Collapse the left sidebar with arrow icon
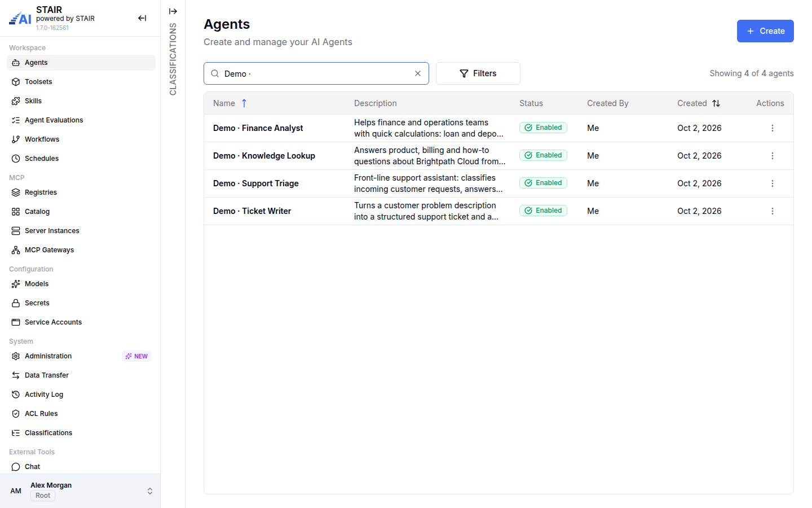 coord(142,18)
